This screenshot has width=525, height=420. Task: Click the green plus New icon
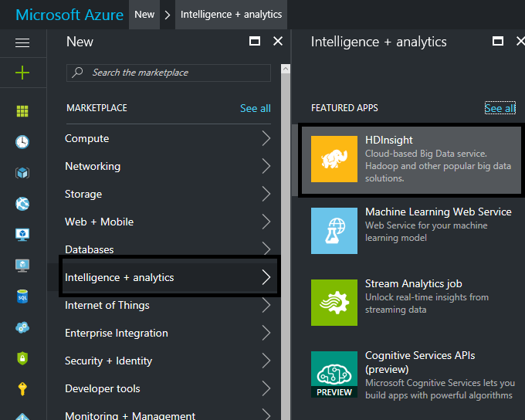pos(22,73)
